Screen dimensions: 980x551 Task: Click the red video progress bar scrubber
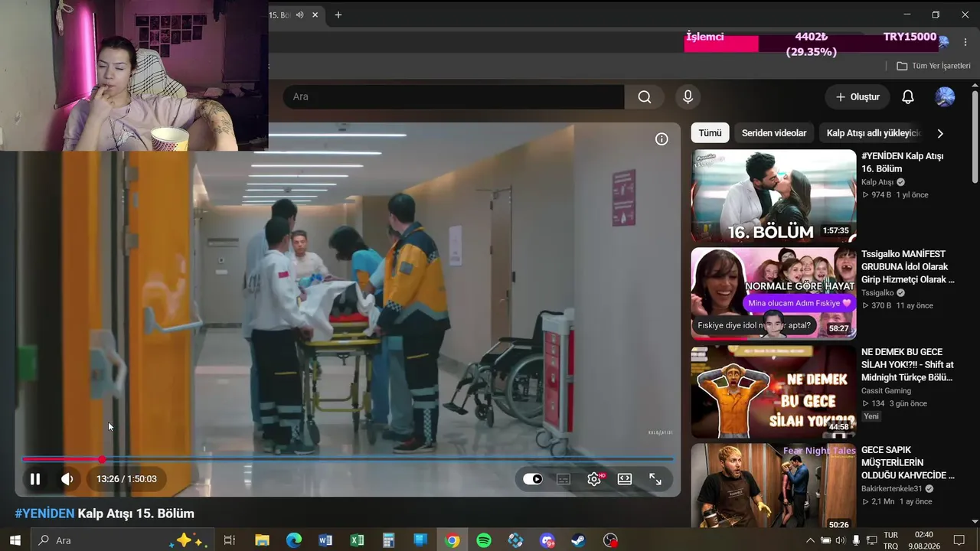(102, 459)
